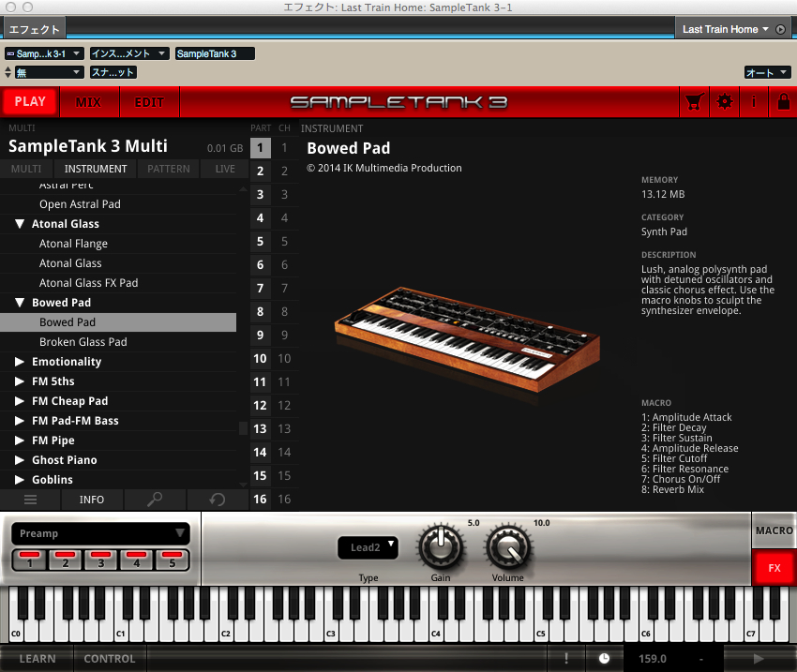Click the reload arrow icon
Viewport: 797px width, 672px height.
point(217,500)
